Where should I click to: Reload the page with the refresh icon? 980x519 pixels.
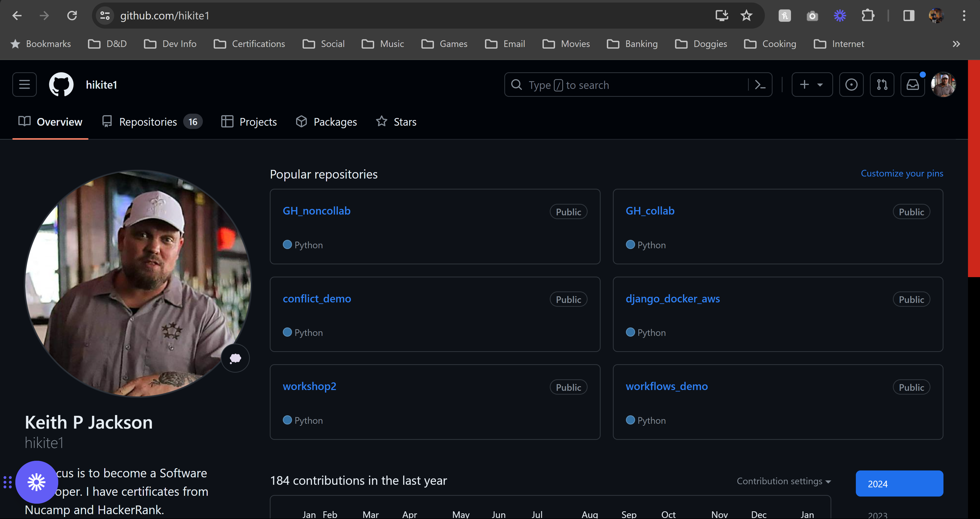coord(72,16)
